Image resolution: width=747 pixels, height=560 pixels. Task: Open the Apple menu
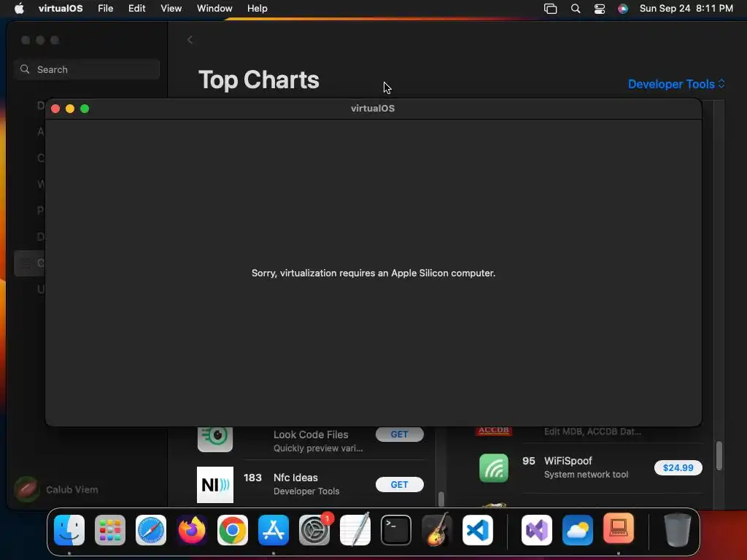pyautogui.click(x=19, y=8)
